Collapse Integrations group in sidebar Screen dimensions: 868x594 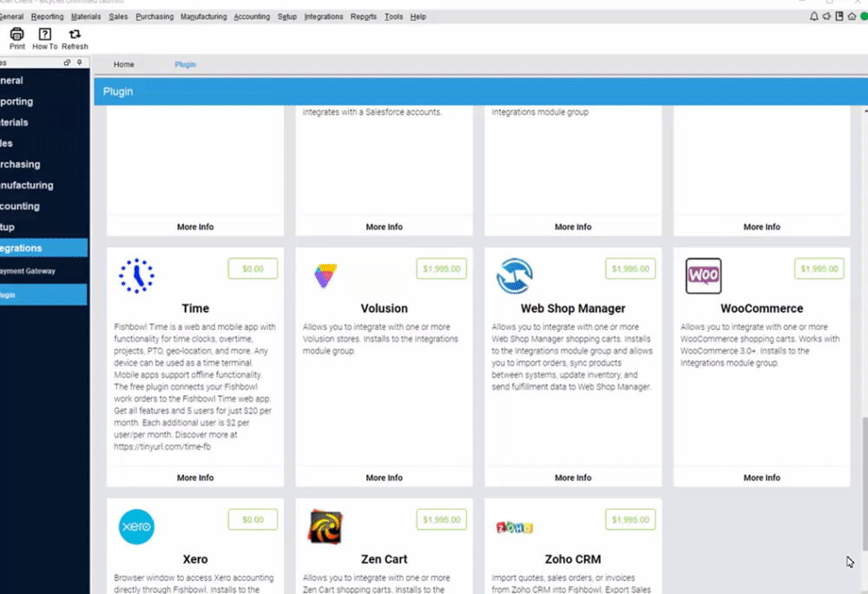click(43, 248)
